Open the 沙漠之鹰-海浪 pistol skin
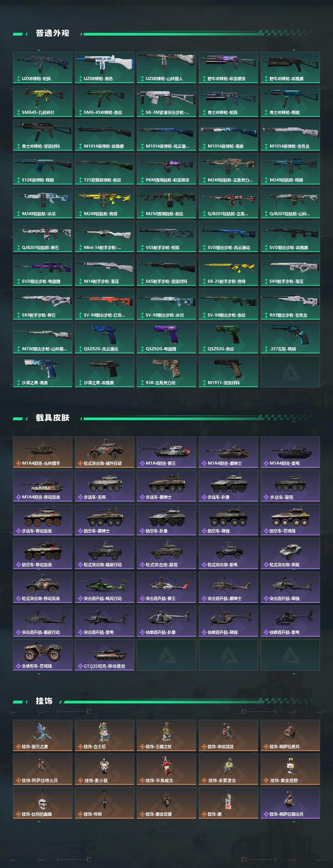 point(42,372)
